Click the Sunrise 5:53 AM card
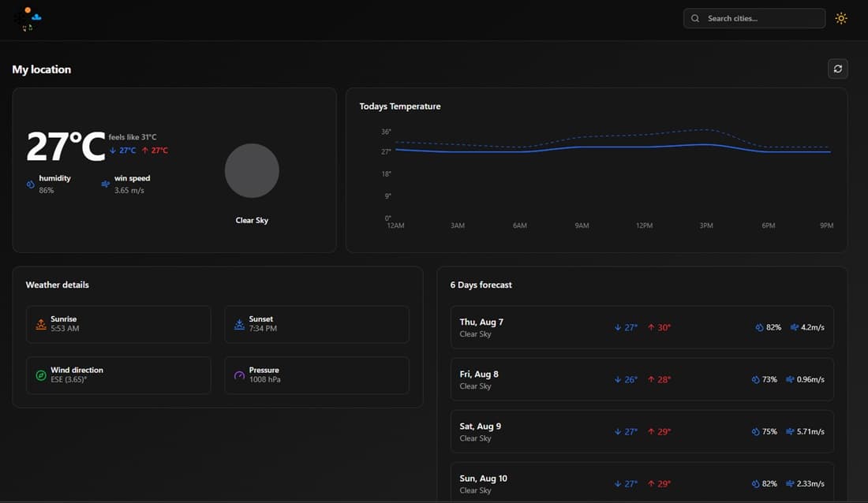Screen dimensions: 868x503 click(118, 324)
